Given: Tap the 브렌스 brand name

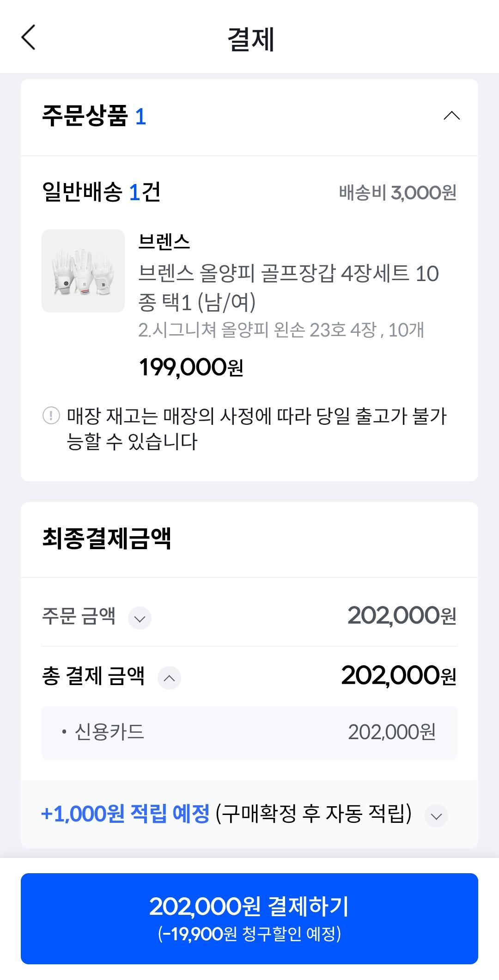Looking at the screenshot, I should tap(164, 241).
